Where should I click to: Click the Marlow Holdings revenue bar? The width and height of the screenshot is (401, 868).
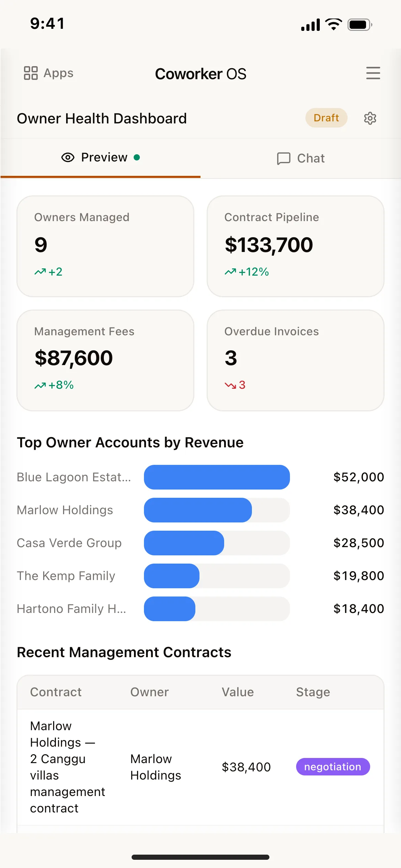(x=198, y=510)
